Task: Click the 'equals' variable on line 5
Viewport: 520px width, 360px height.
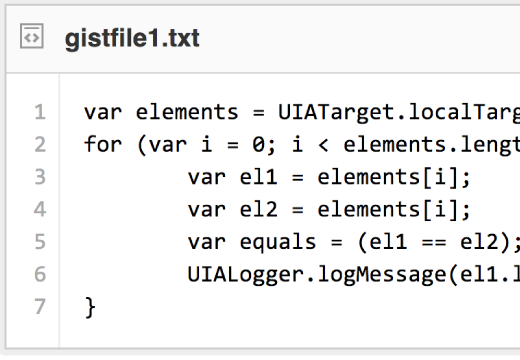Action: pyautogui.click(x=278, y=242)
